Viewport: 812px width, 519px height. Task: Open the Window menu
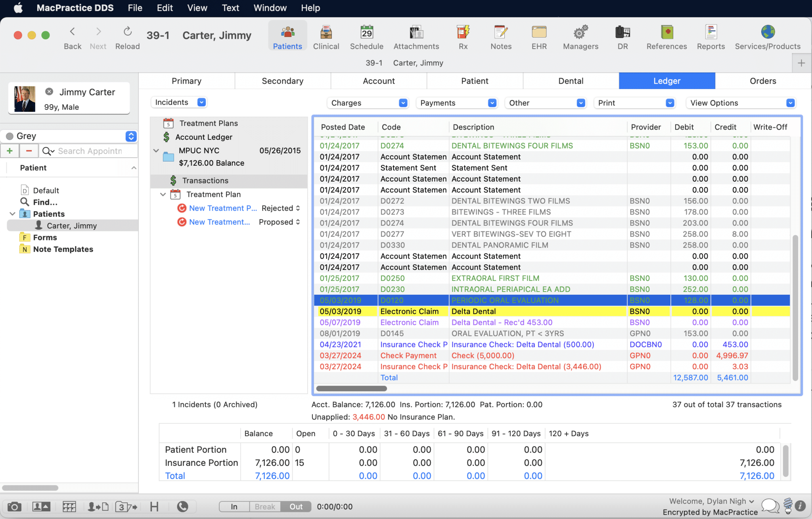click(x=270, y=8)
